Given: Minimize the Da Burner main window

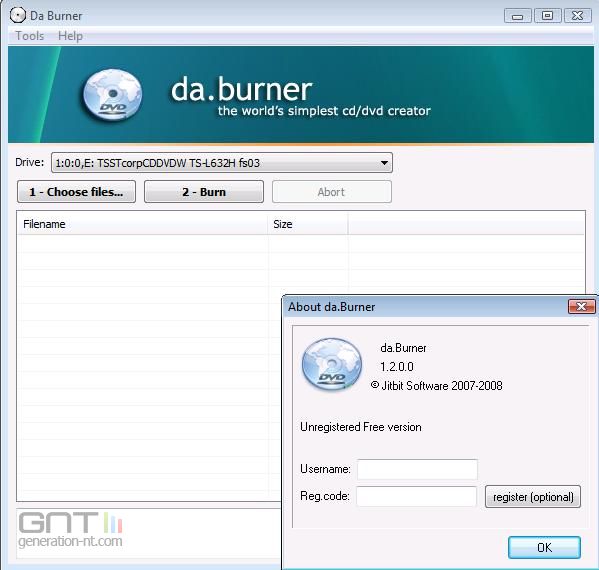Looking at the screenshot, I should (518, 16).
